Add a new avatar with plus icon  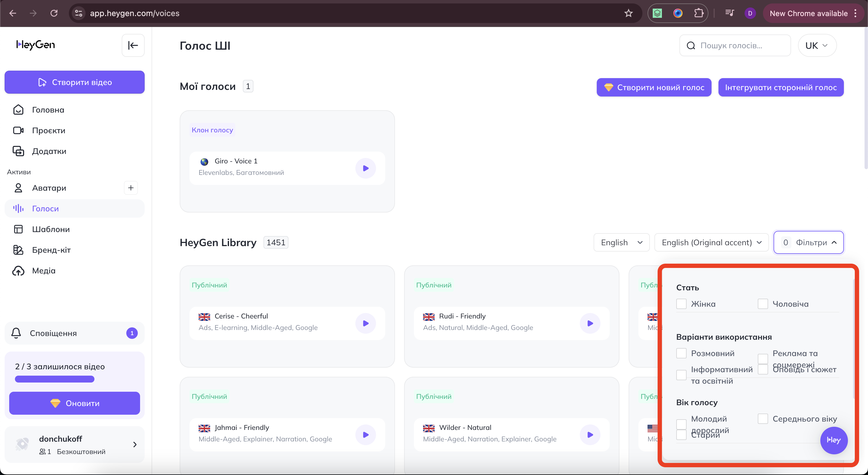[x=131, y=188]
